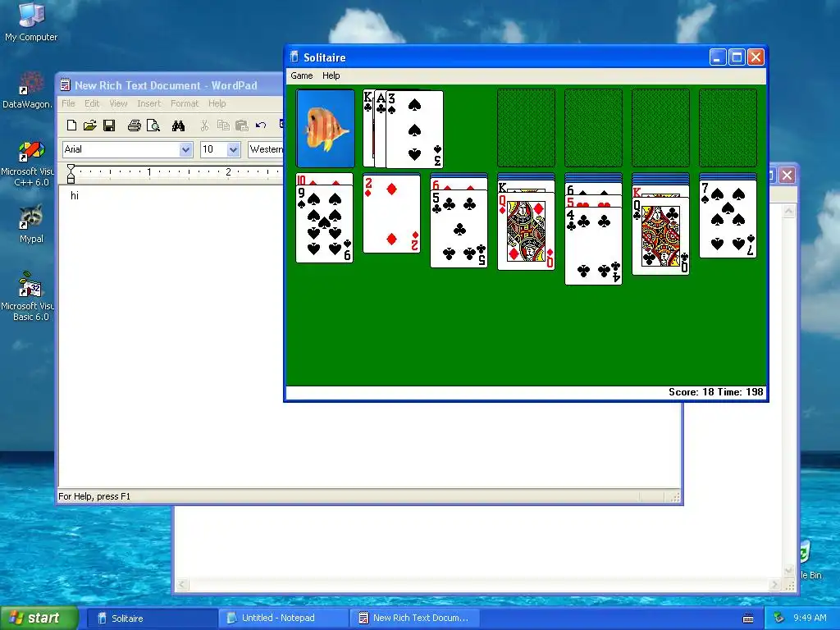The image size is (840, 630).
Task: Click the Print icon in WordPad toolbar
Action: pyautogui.click(x=134, y=126)
